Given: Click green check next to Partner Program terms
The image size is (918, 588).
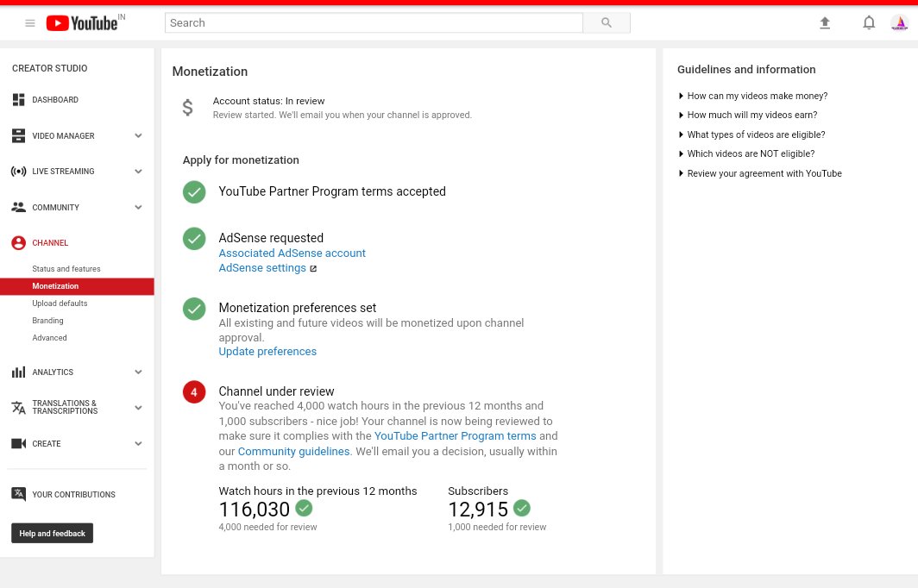Looking at the screenshot, I should click(194, 192).
